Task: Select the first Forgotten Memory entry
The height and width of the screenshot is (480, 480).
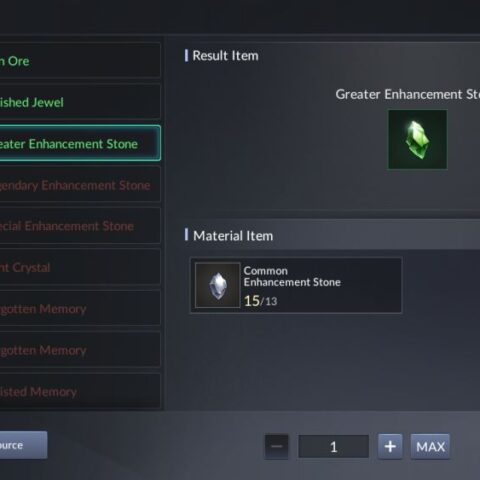Action: tap(80, 309)
